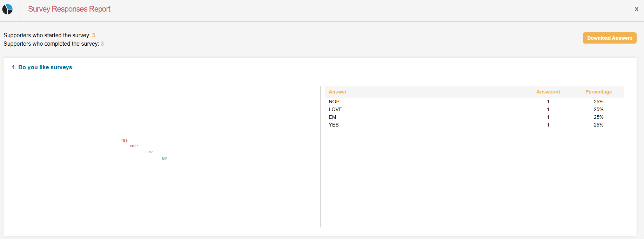Click the LOVE label in the chart
The width and height of the screenshot is (644, 239).
coord(150,152)
